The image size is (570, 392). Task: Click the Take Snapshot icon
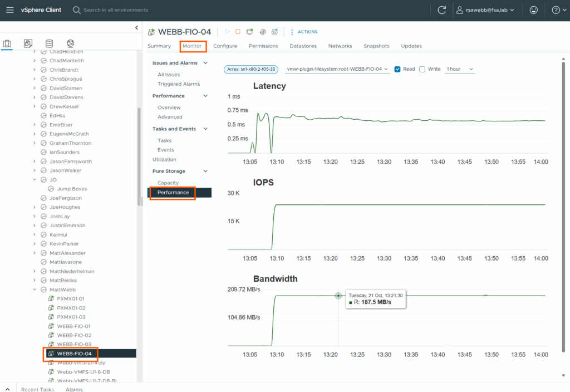click(x=274, y=32)
